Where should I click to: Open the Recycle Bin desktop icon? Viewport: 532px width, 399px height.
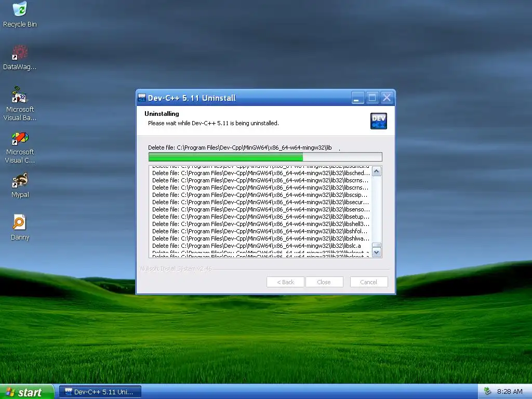(20, 14)
